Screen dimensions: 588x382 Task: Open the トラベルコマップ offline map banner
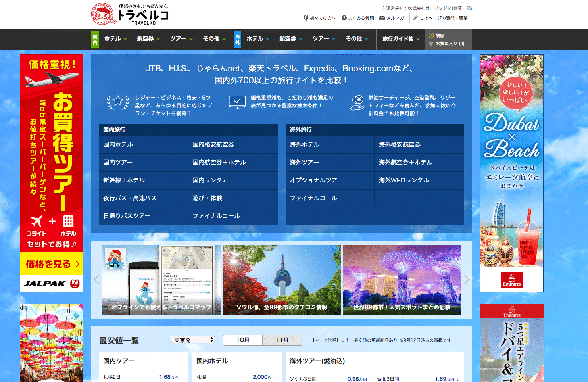tap(161, 280)
